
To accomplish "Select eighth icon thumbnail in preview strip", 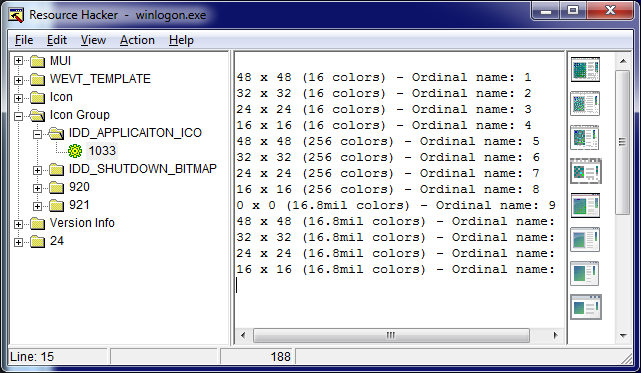I will (x=585, y=308).
